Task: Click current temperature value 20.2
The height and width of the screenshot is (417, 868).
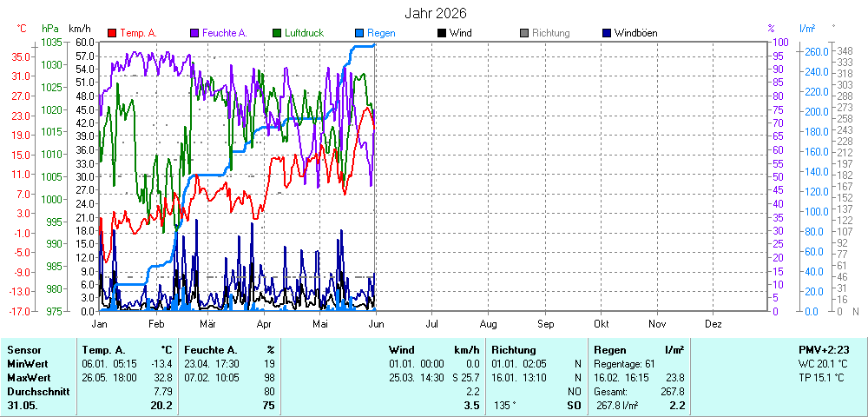Action: [161, 406]
